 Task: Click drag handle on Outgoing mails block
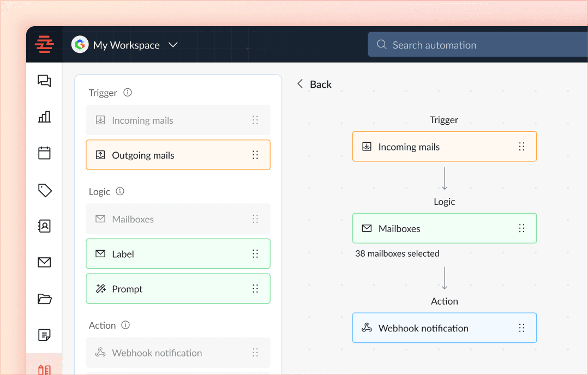(x=255, y=155)
